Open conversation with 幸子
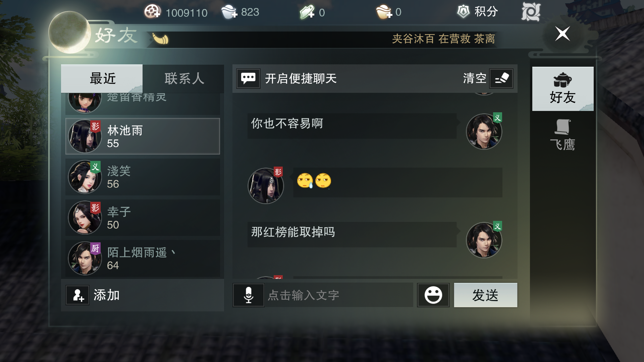 point(143,218)
